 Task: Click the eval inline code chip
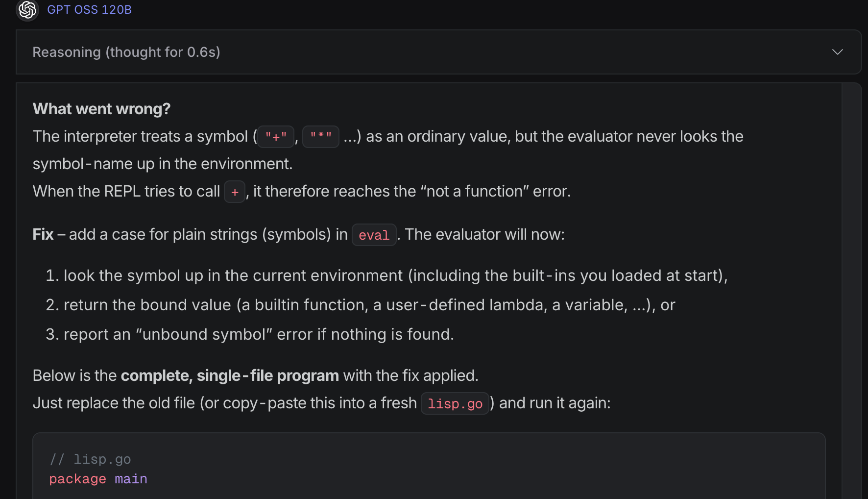(x=374, y=235)
